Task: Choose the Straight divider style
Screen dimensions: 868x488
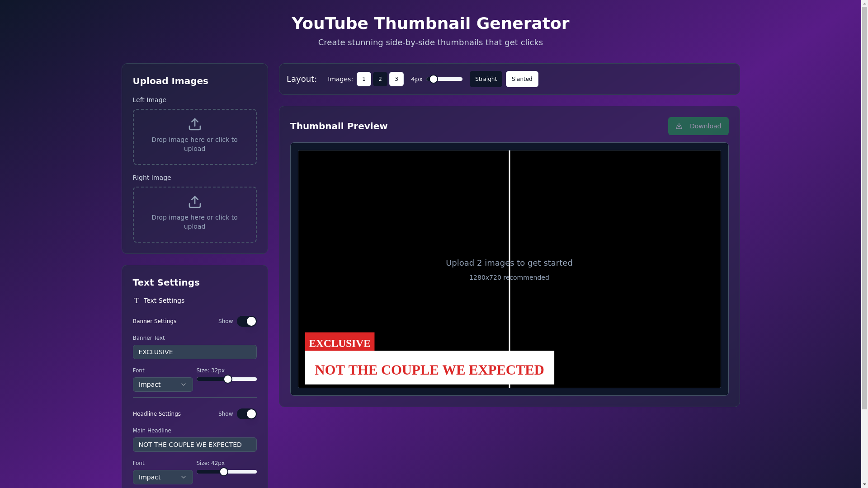Action: point(486,79)
